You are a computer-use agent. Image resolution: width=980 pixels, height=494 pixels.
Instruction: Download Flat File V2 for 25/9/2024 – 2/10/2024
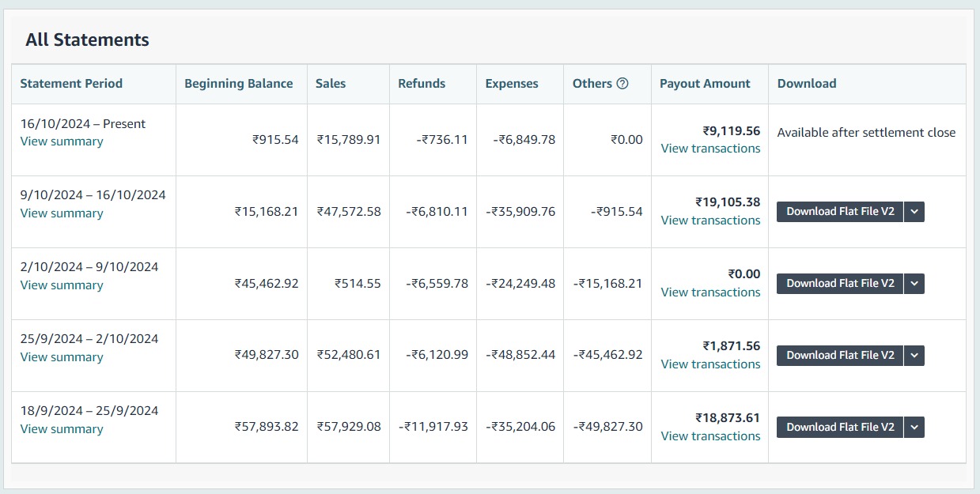coord(840,355)
